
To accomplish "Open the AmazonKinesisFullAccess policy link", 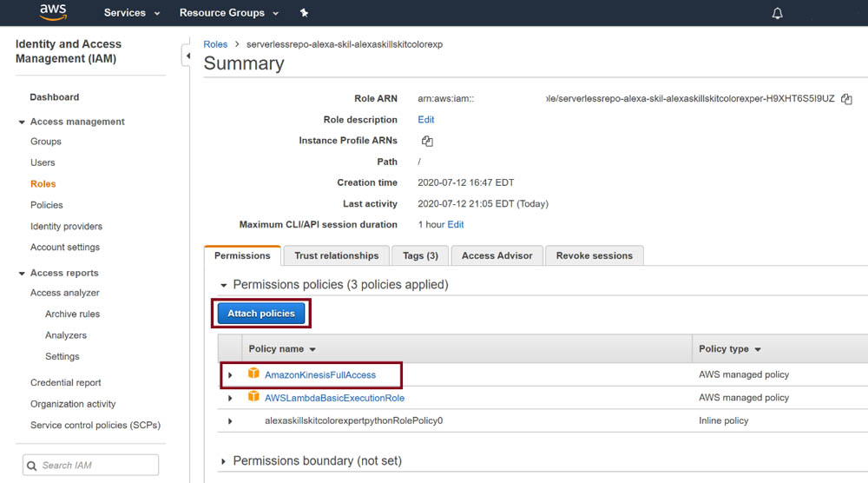I will click(x=320, y=375).
